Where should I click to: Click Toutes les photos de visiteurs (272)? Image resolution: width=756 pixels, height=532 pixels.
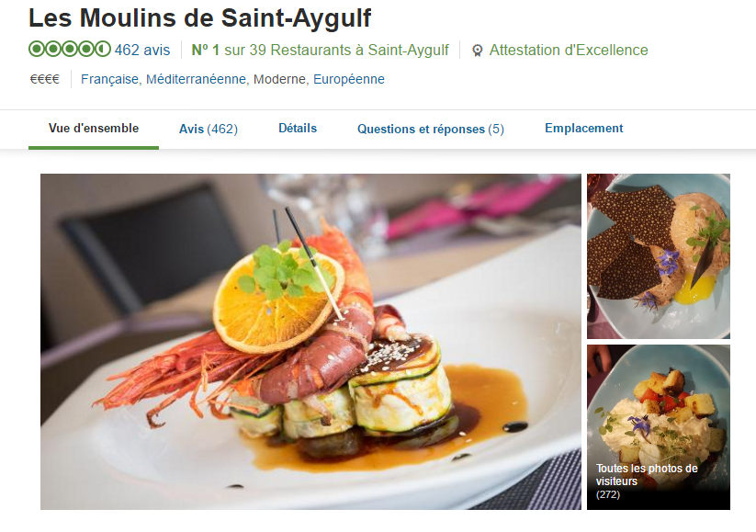pos(647,481)
